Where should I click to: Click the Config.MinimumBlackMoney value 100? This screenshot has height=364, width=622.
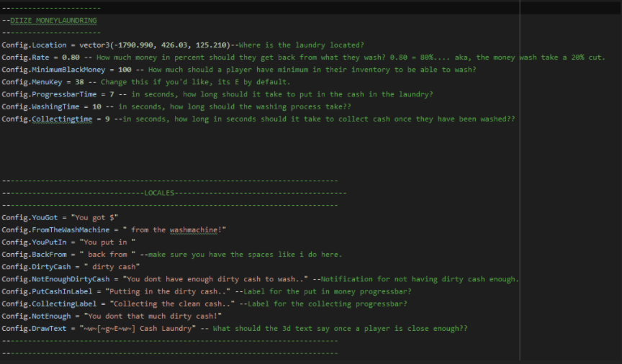click(x=125, y=70)
